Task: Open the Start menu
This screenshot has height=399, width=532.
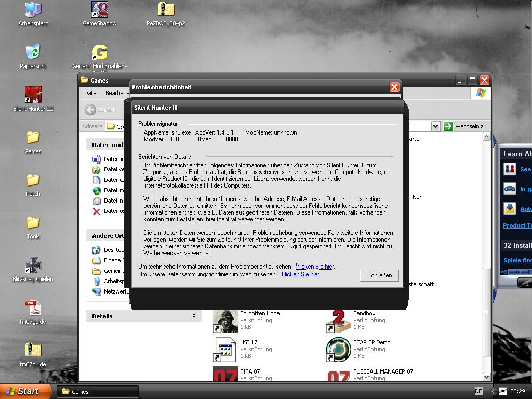Action: click(26, 391)
